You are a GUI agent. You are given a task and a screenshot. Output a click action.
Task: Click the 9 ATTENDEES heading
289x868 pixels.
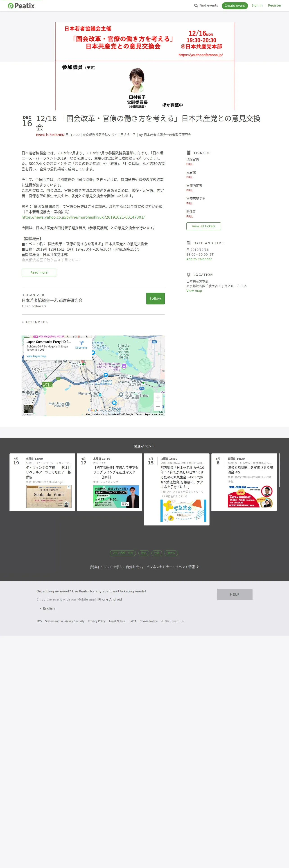click(35, 322)
